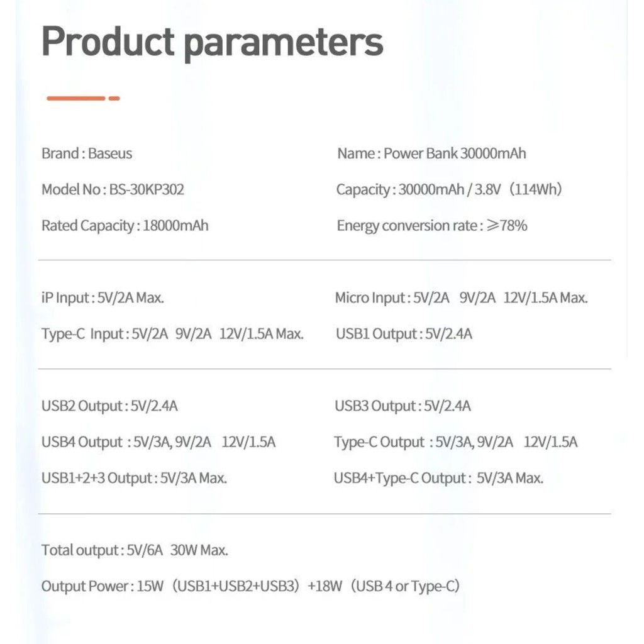Click the USB2 Output 5V/2.4A text
This screenshot has height=644, width=644.
pyautogui.click(x=109, y=406)
